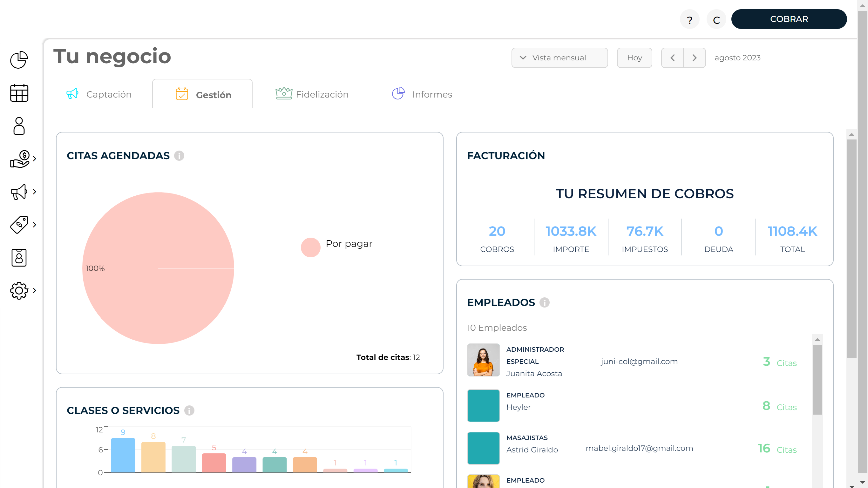Open the payments hand-with-coin sidebar icon
This screenshot has width=868, height=488.
tap(20, 159)
